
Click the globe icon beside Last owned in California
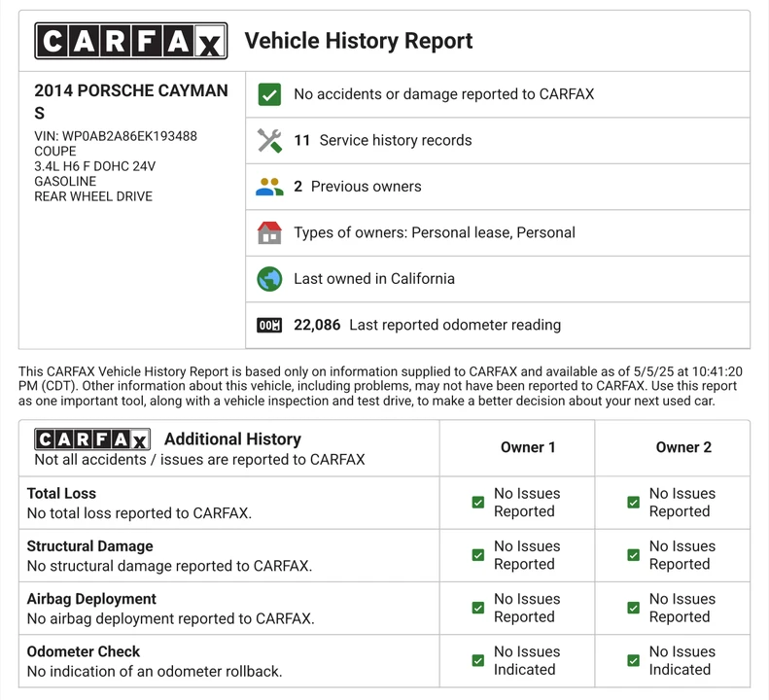coord(269,279)
